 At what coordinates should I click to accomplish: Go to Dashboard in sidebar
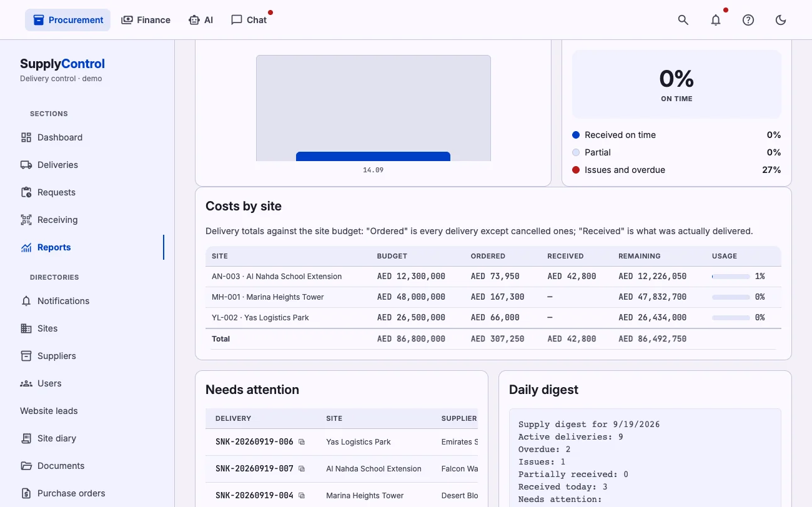(87, 137)
